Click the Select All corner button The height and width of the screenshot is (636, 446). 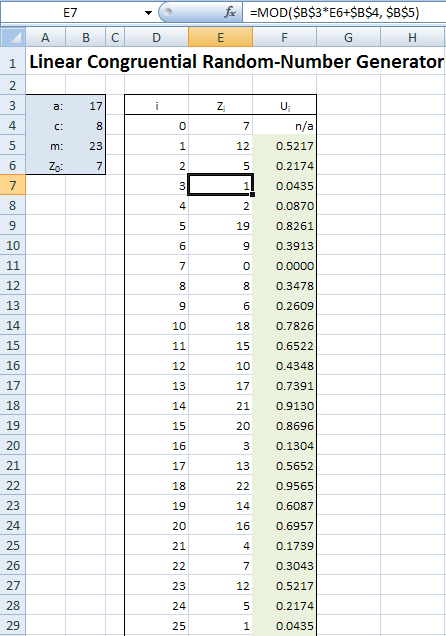pyautogui.click(x=13, y=38)
